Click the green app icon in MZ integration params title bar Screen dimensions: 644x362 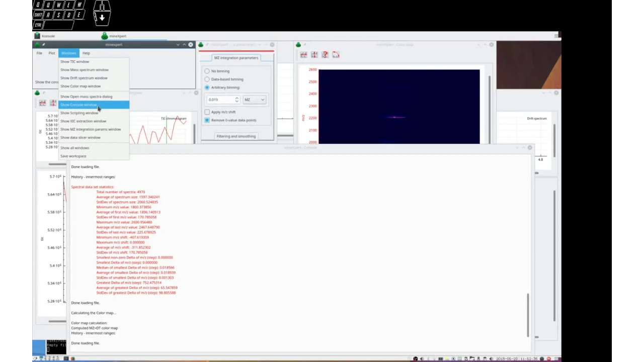pos(201,45)
